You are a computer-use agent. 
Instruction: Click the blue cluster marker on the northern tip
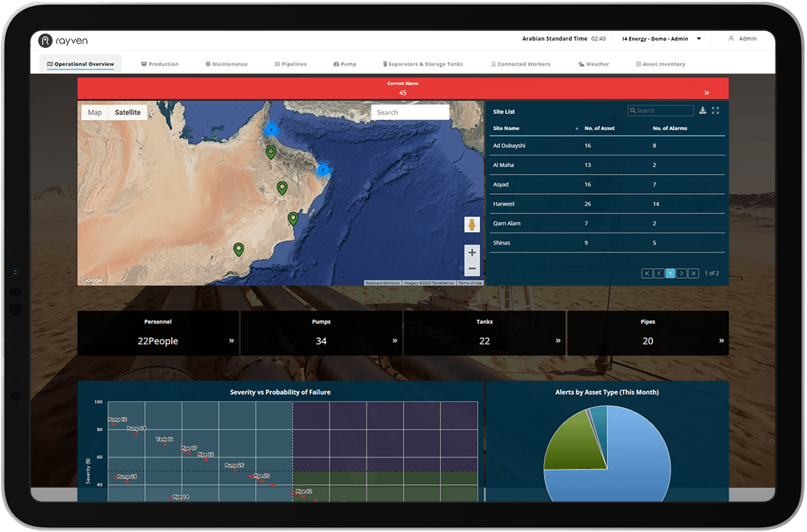point(271,129)
